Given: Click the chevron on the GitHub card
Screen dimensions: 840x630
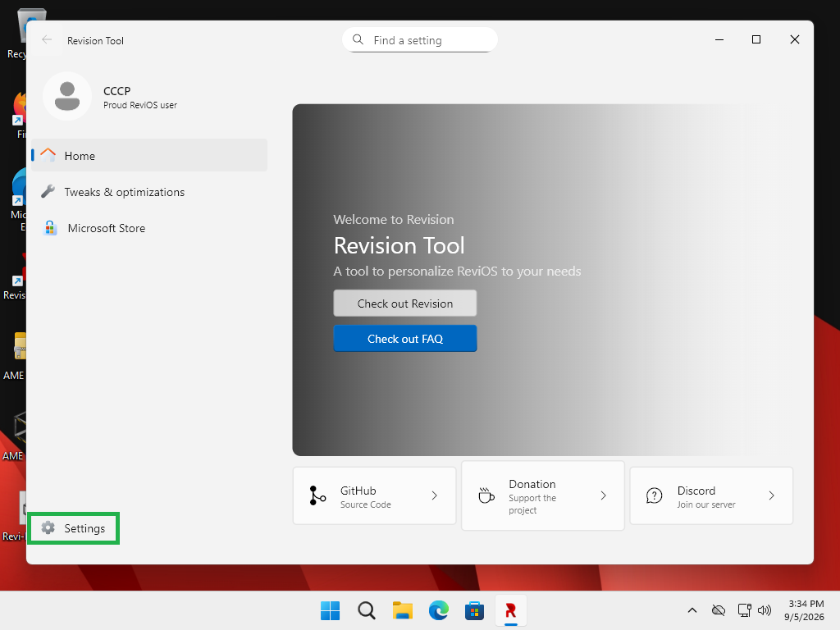Looking at the screenshot, I should click(x=435, y=495).
